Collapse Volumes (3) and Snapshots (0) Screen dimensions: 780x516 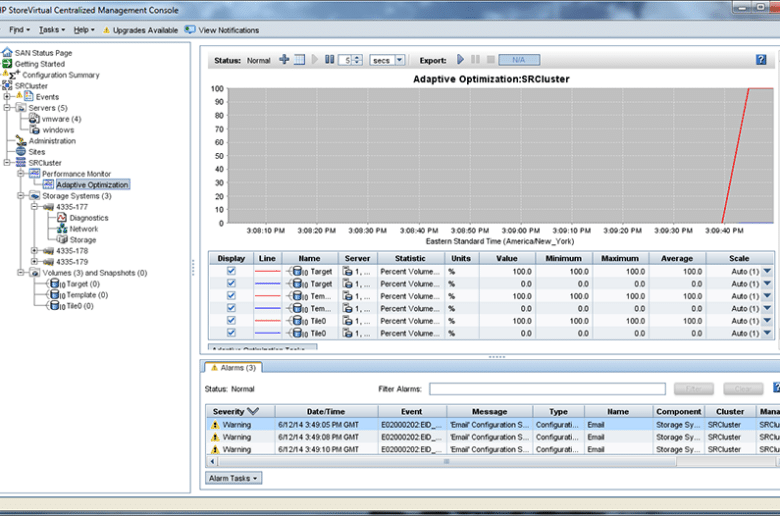pos(21,273)
